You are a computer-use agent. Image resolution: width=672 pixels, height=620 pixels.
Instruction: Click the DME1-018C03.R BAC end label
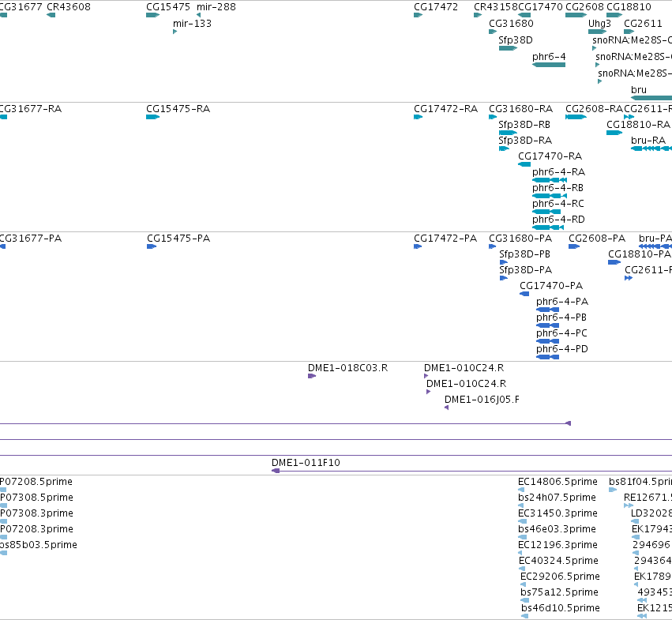coord(348,368)
